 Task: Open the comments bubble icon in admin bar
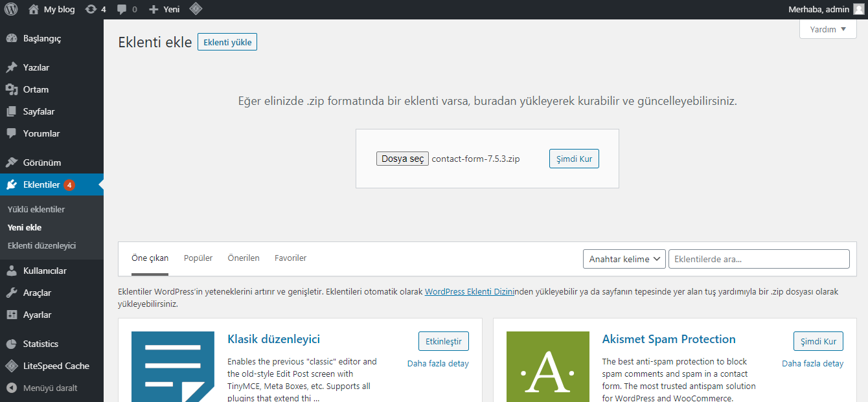click(x=122, y=10)
